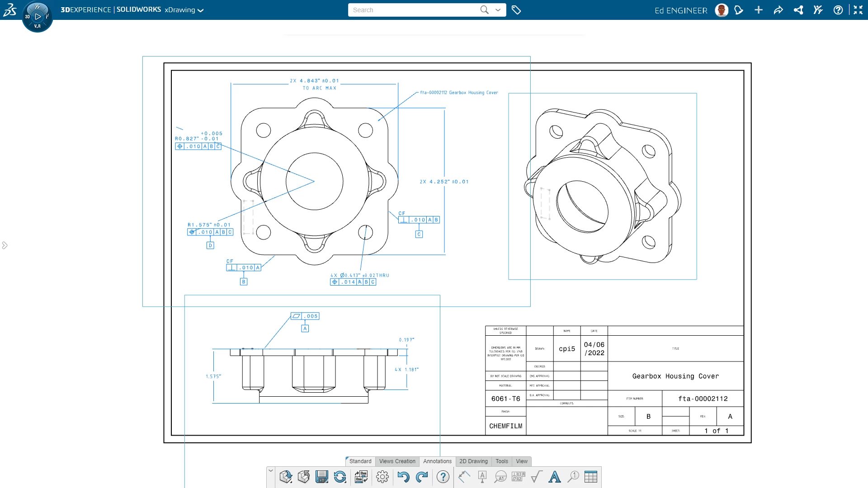The image size is (868, 488).
Task: Select the Geometric Tolerance tool
Action: click(x=518, y=477)
